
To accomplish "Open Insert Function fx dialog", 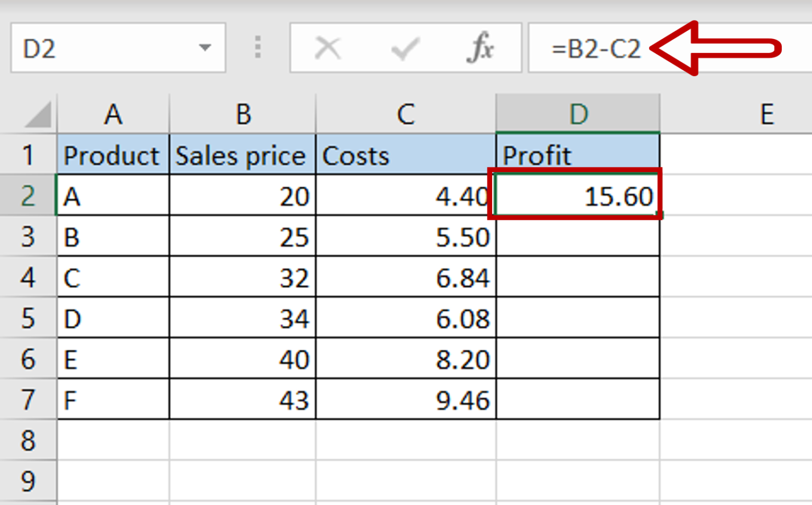I will tap(479, 48).
